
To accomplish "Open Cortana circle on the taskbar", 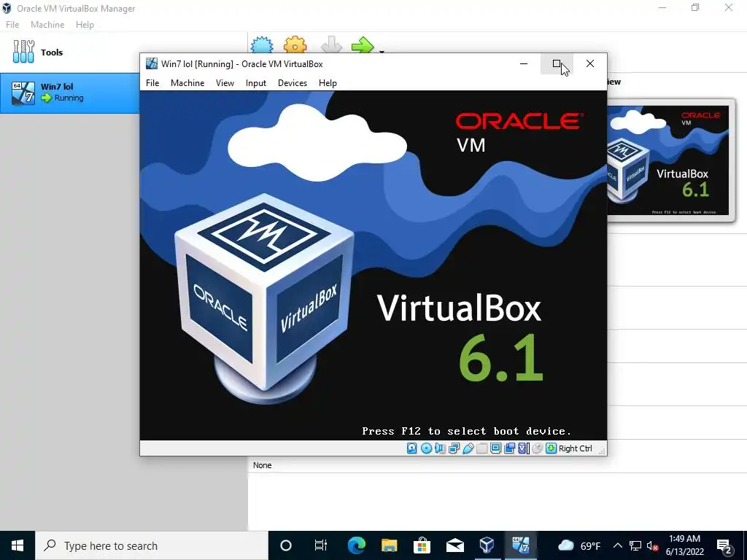I will pyautogui.click(x=286, y=545).
